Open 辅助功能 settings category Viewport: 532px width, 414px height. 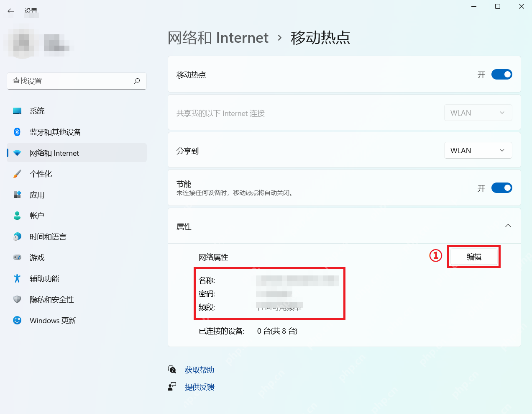[77, 278]
